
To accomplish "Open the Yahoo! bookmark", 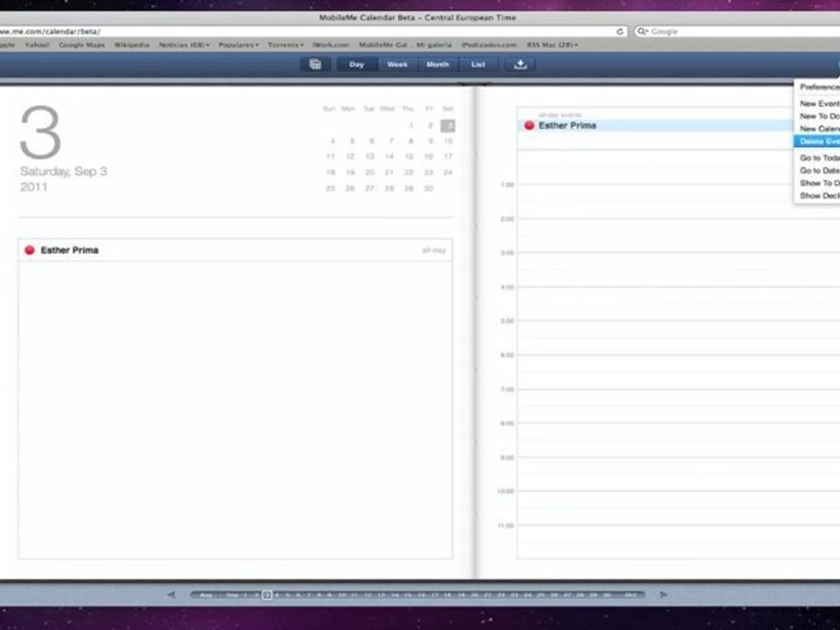I will click(37, 45).
